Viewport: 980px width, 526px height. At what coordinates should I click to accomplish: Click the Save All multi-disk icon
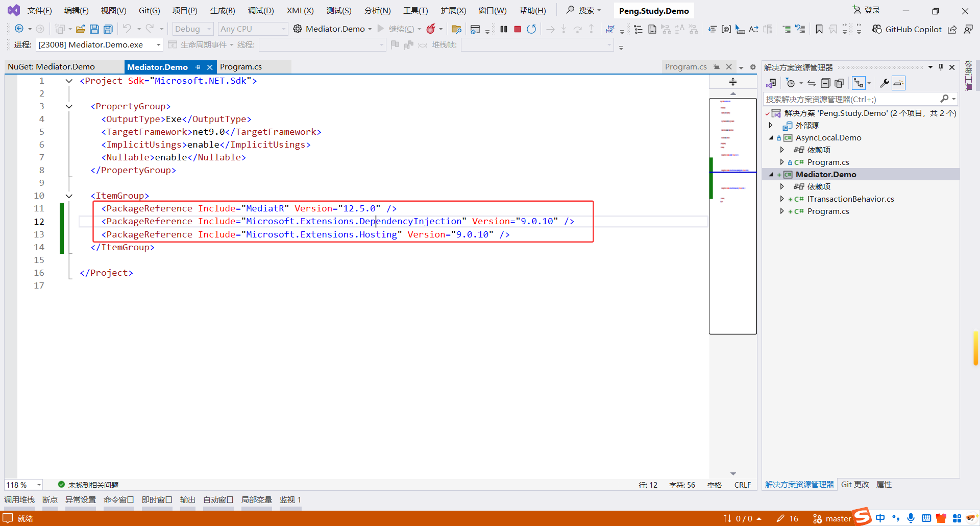click(108, 29)
